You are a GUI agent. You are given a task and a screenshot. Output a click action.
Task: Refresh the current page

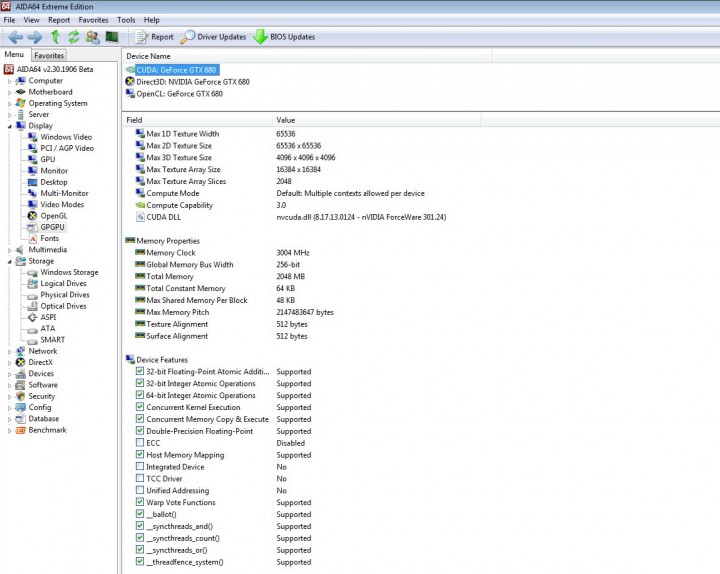[73, 37]
